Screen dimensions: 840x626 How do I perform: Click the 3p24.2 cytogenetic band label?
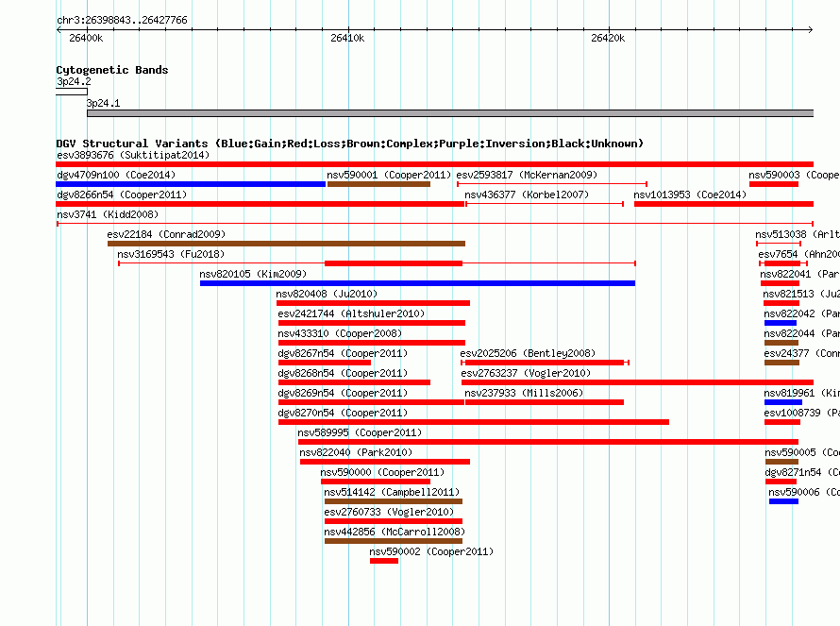(x=74, y=81)
